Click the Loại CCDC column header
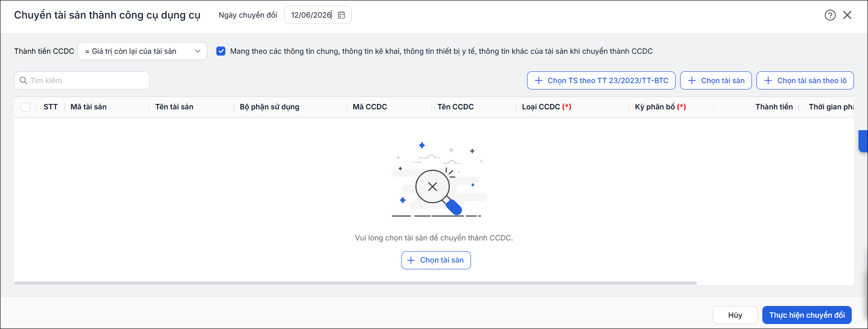 546,107
